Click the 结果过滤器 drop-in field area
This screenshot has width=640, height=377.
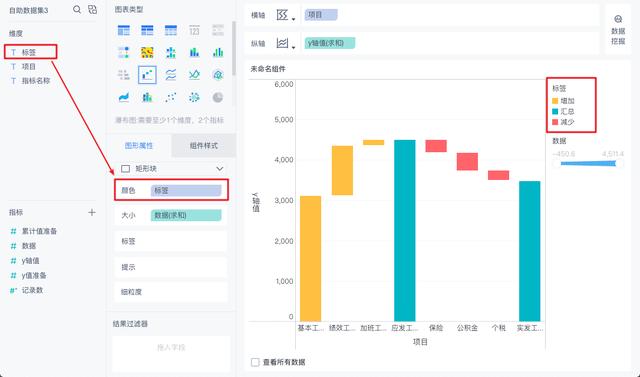pos(171,353)
